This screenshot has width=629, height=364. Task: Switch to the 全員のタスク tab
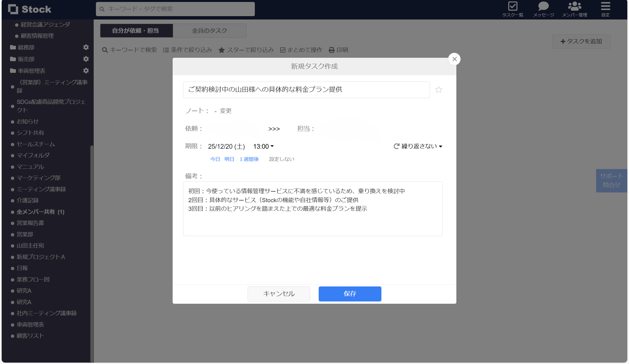tap(209, 31)
